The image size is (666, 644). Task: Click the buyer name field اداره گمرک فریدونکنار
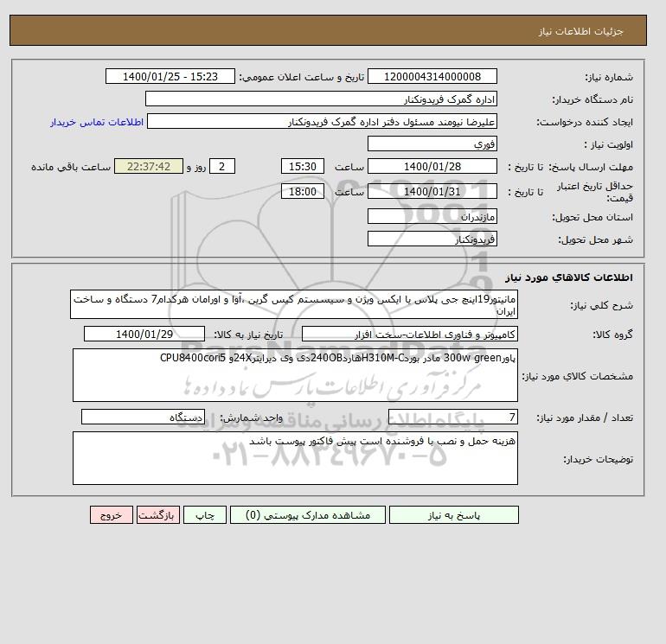321,99
